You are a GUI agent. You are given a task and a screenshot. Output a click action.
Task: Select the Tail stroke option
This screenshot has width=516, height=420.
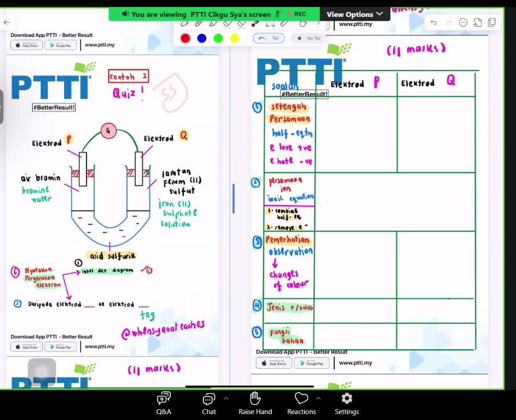[269, 38]
